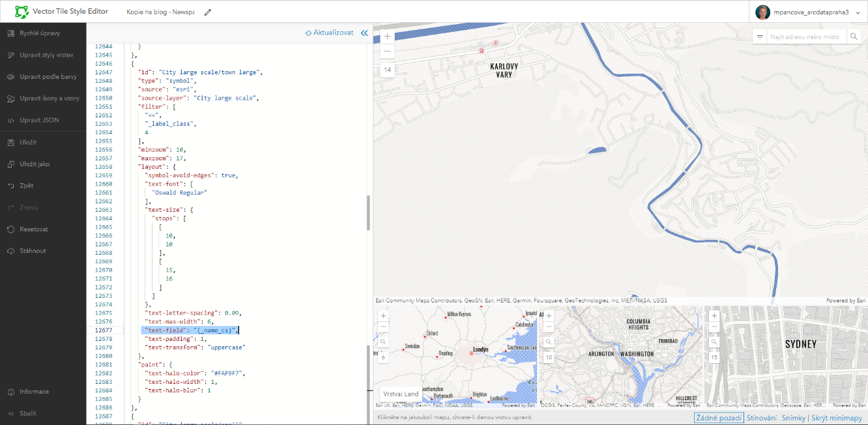Click the Uložit save icon
The image size is (868, 425).
coord(11,142)
